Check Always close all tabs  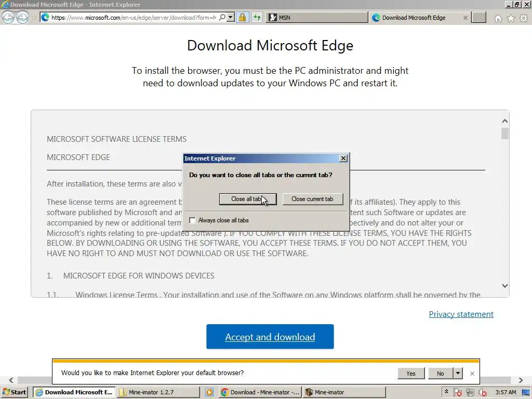click(192, 220)
